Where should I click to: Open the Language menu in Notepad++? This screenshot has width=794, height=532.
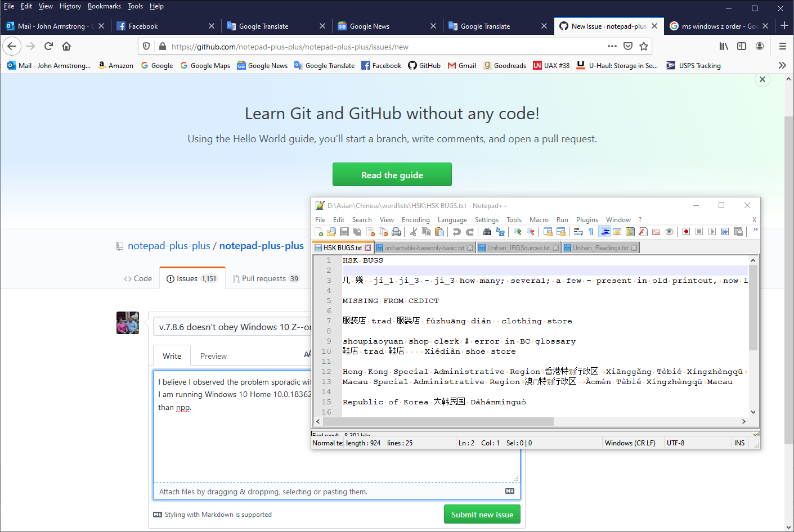pyautogui.click(x=452, y=220)
